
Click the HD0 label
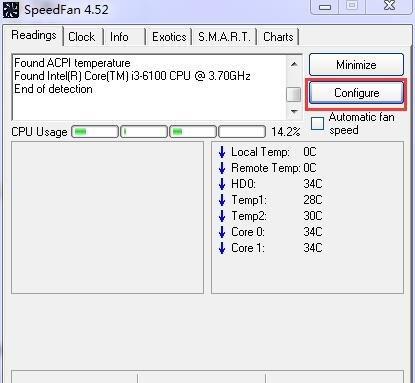click(243, 184)
